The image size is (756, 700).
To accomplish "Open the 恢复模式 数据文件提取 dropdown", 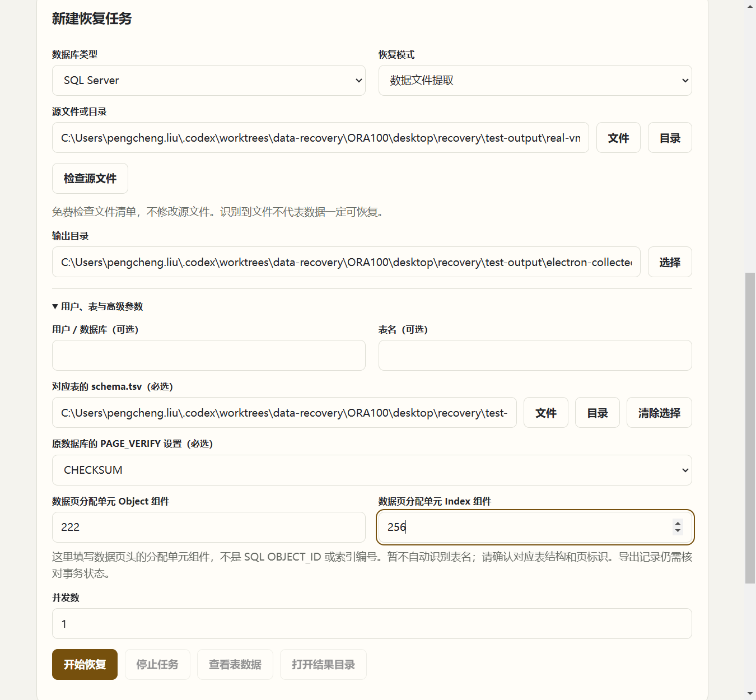I will tap(535, 80).
